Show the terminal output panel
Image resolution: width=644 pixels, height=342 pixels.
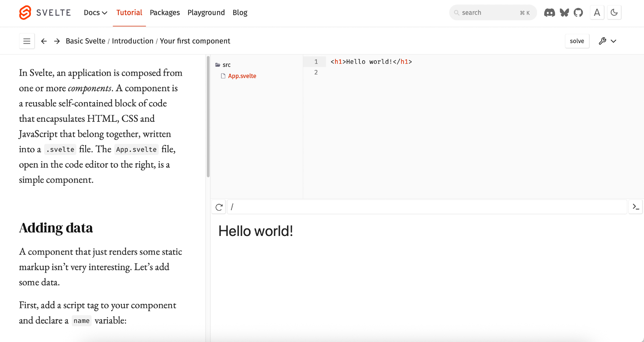(636, 207)
